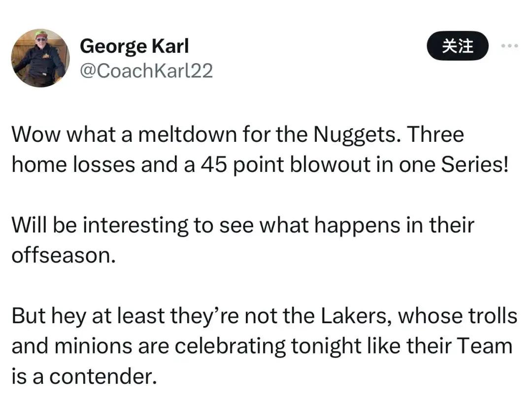Click the word 'contender.' at the tweet's end
This screenshot has width=532, height=397.
coord(103,377)
